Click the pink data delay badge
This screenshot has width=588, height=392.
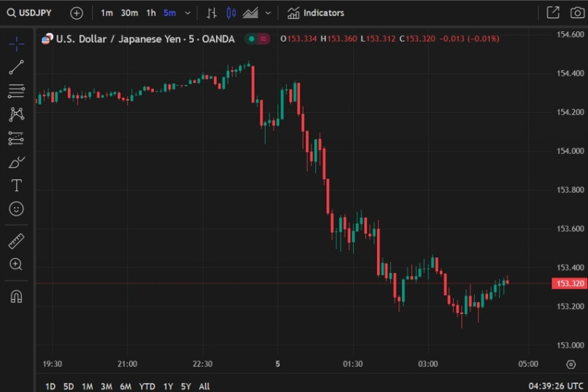coord(263,39)
